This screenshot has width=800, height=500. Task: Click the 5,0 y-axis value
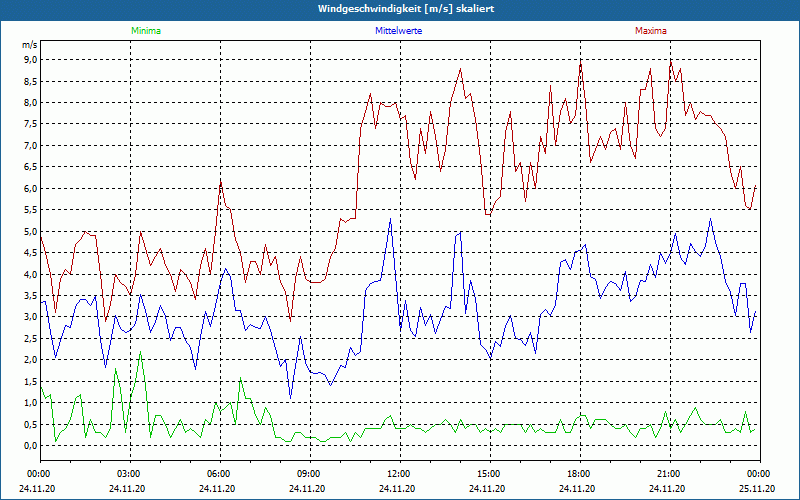(30, 231)
